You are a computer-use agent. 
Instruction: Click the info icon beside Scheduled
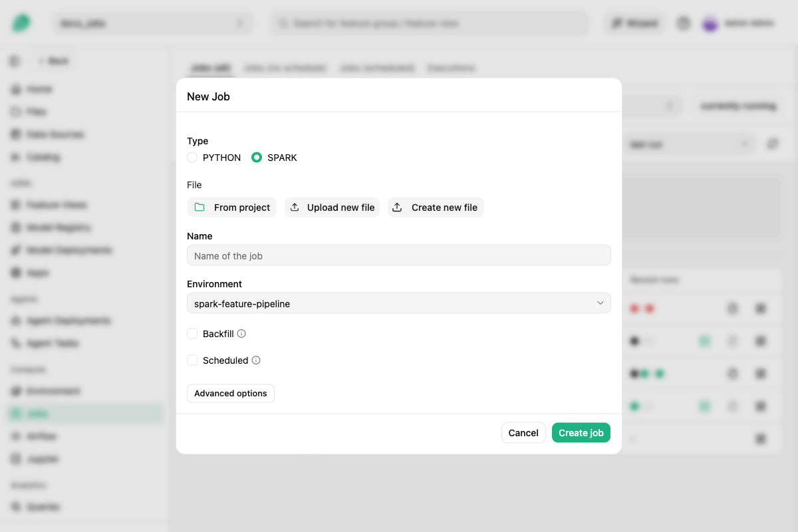256,360
